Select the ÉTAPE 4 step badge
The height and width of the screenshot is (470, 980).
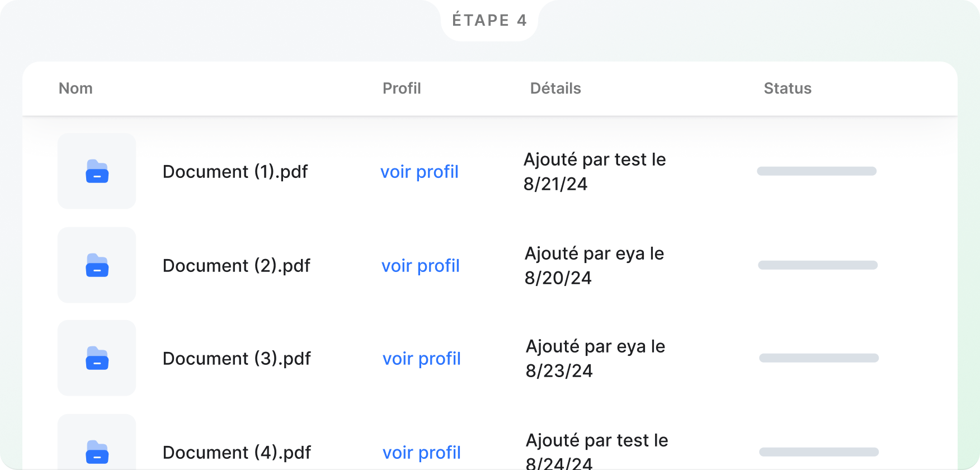489,20
